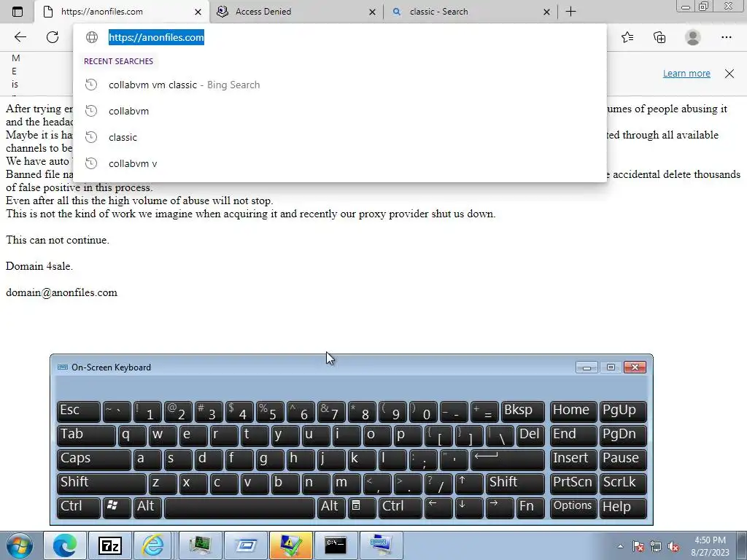Dismiss the notification bar with the X

729,74
